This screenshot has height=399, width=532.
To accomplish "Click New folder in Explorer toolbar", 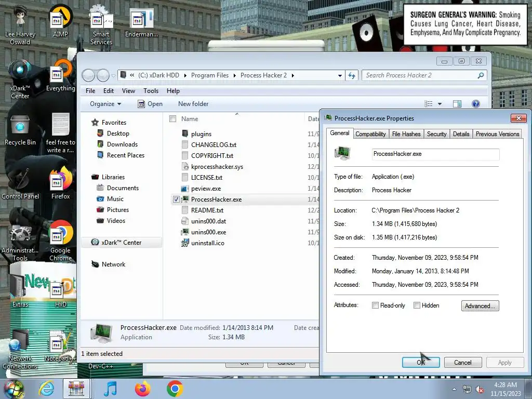I will tap(193, 104).
